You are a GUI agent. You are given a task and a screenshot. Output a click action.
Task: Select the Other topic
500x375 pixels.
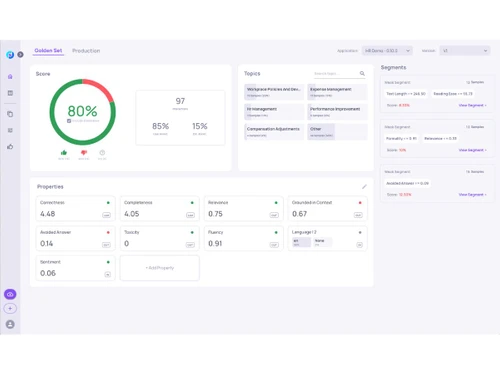(337, 132)
